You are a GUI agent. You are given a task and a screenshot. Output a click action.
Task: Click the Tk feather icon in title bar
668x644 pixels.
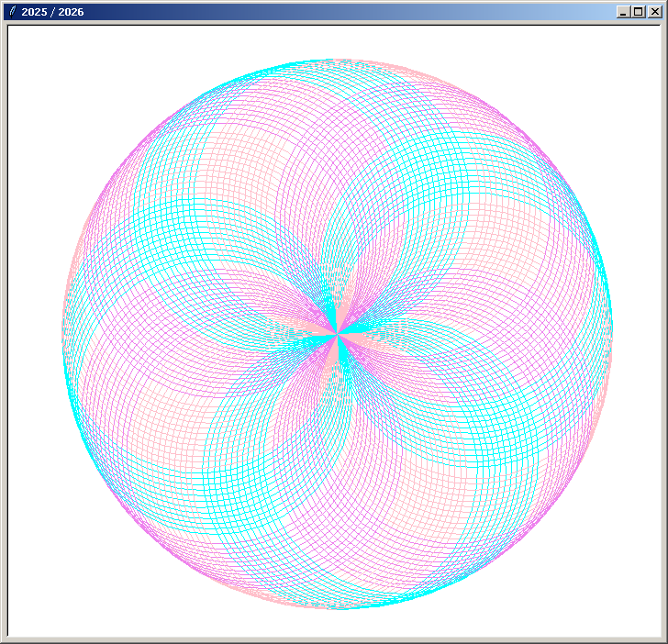click(12, 11)
